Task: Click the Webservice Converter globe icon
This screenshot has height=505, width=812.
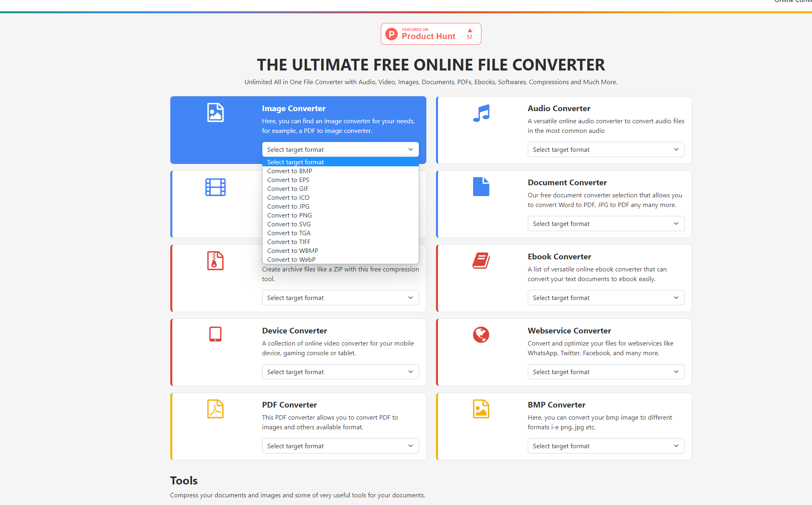Action: pos(481,335)
